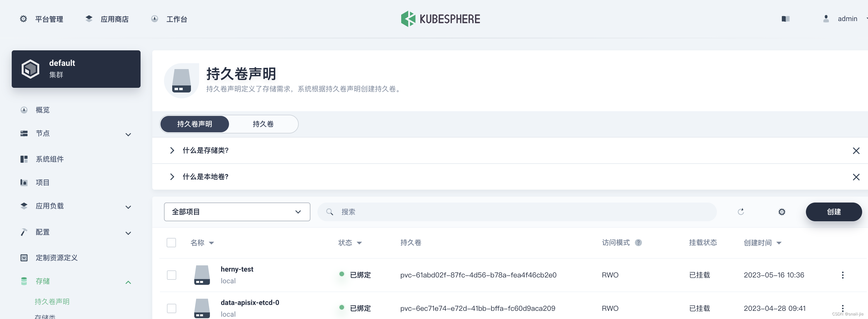
Task: Click the 项目 icon in sidebar
Action: [x=24, y=183]
